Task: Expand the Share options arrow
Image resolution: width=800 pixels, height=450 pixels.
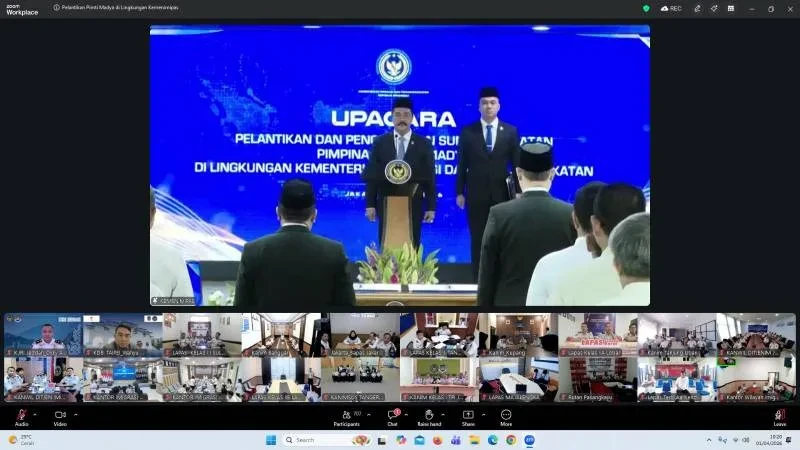Action: 483,415
